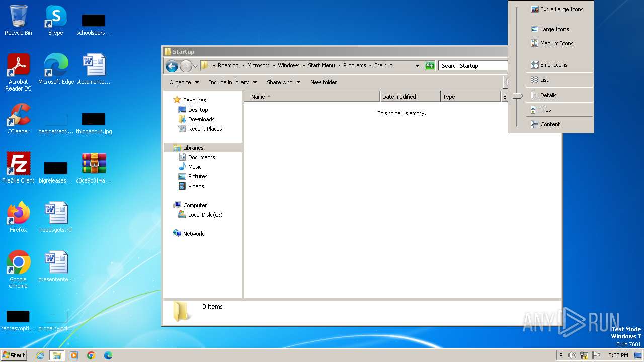Select Large Icons view

coord(550,29)
